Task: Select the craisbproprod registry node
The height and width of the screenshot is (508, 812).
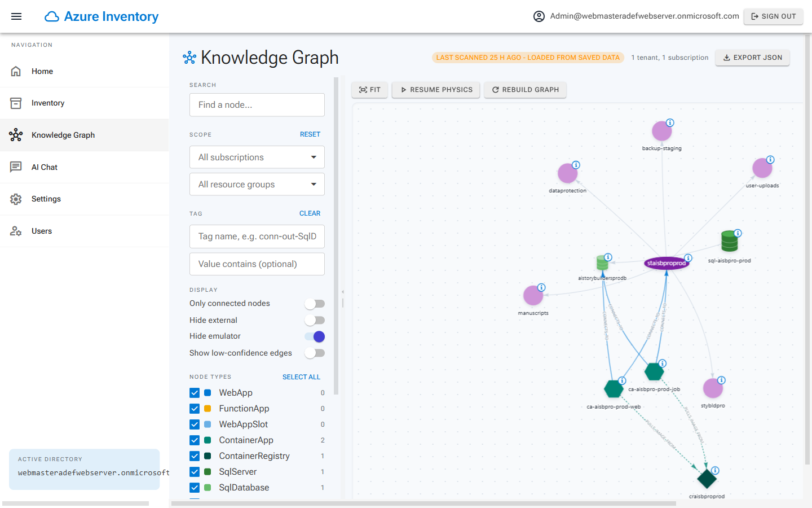Action: pyautogui.click(x=707, y=479)
